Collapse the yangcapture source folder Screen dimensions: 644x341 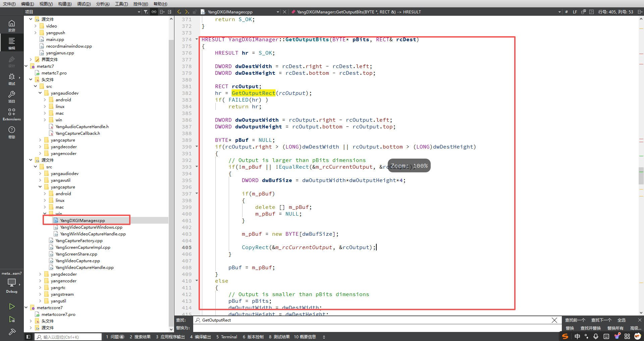[x=40, y=187]
